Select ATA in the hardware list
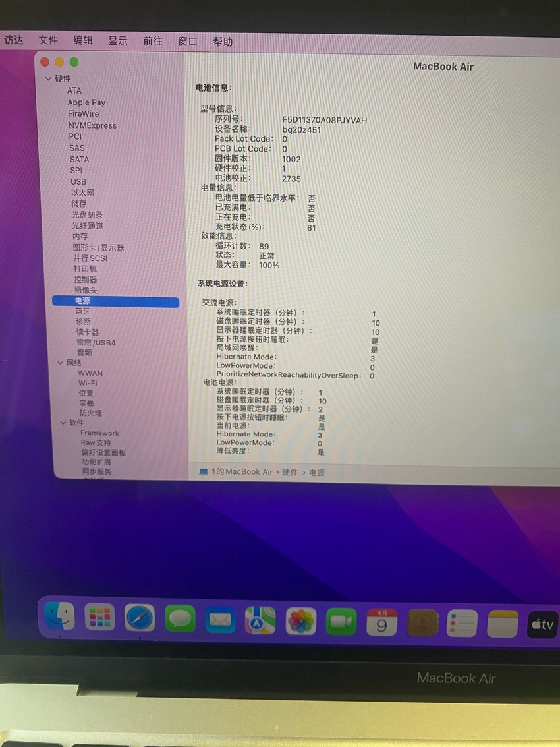The image size is (560, 747). [74, 90]
